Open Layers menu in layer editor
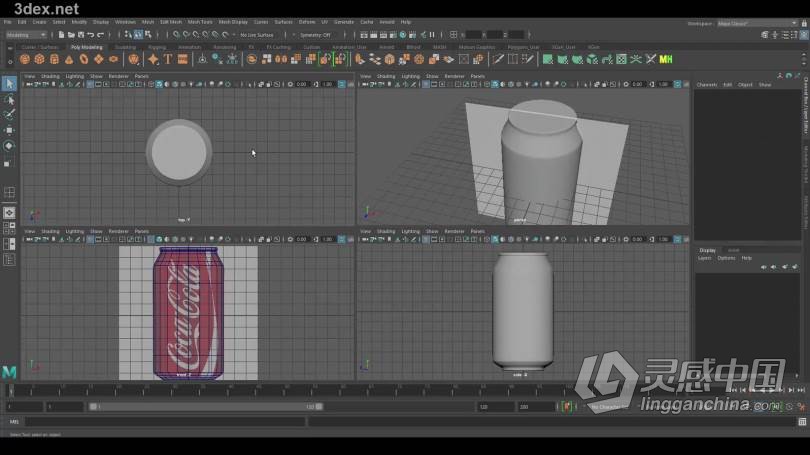 (x=704, y=258)
